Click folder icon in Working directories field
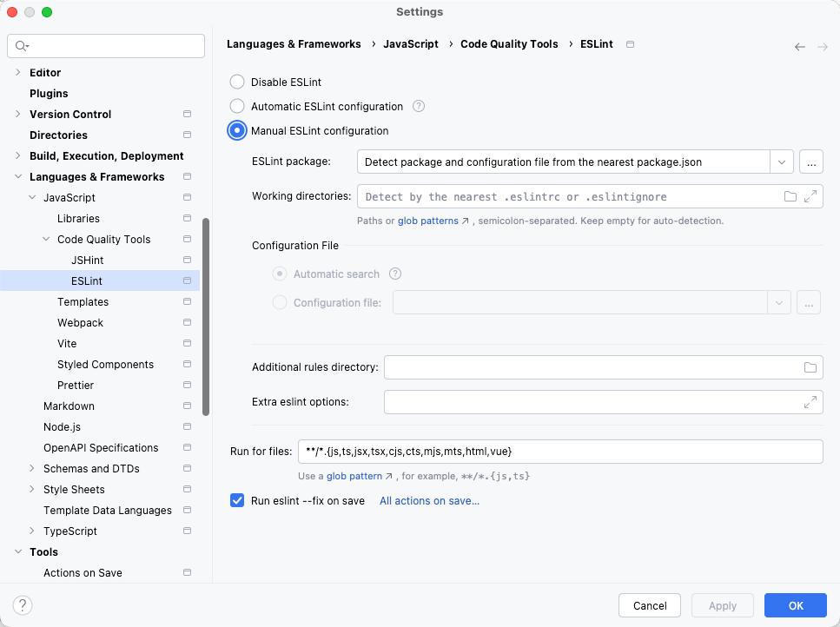This screenshot has width=840, height=627. click(x=790, y=196)
